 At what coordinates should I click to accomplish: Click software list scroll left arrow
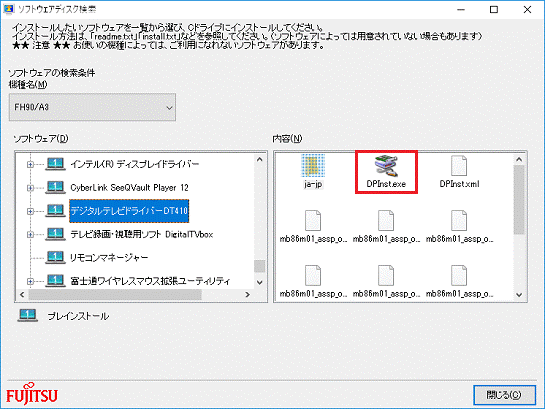pyautogui.click(x=22, y=295)
